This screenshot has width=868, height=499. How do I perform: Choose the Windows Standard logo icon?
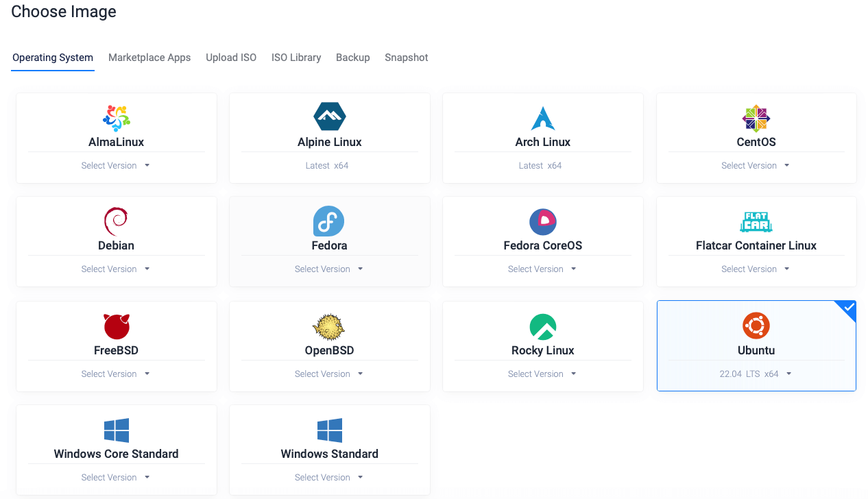330,430
